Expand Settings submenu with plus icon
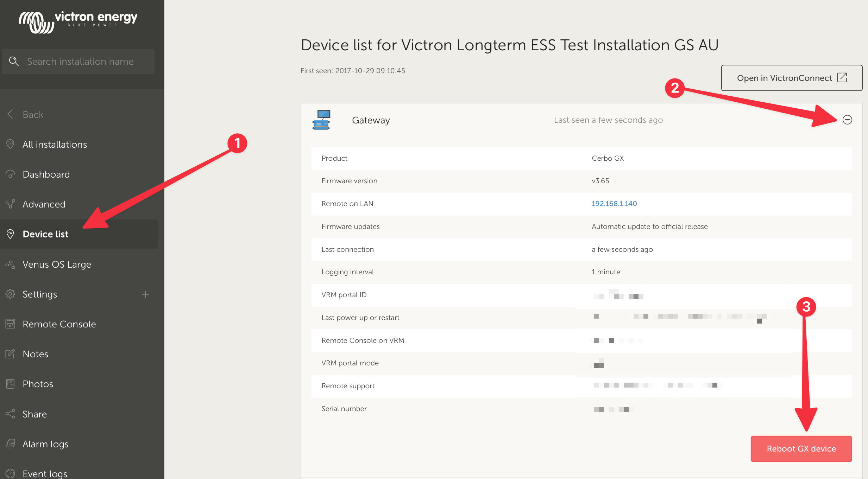 (x=145, y=294)
